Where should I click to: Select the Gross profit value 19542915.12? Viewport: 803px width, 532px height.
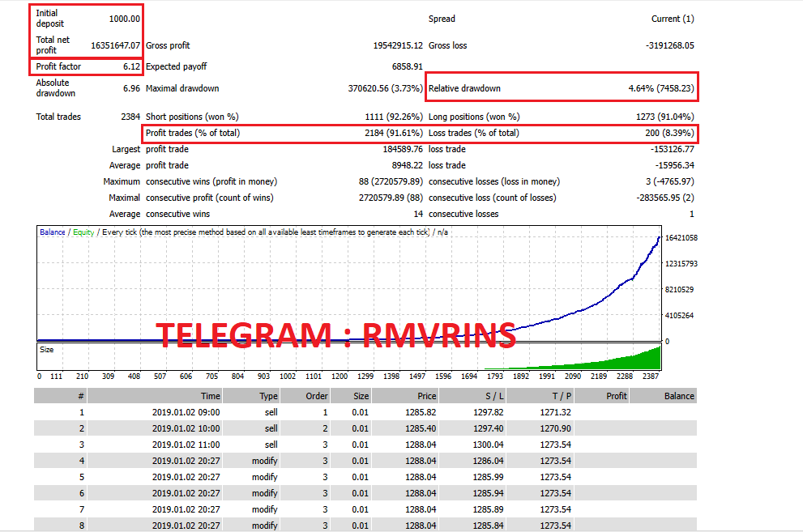[x=398, y=45]
